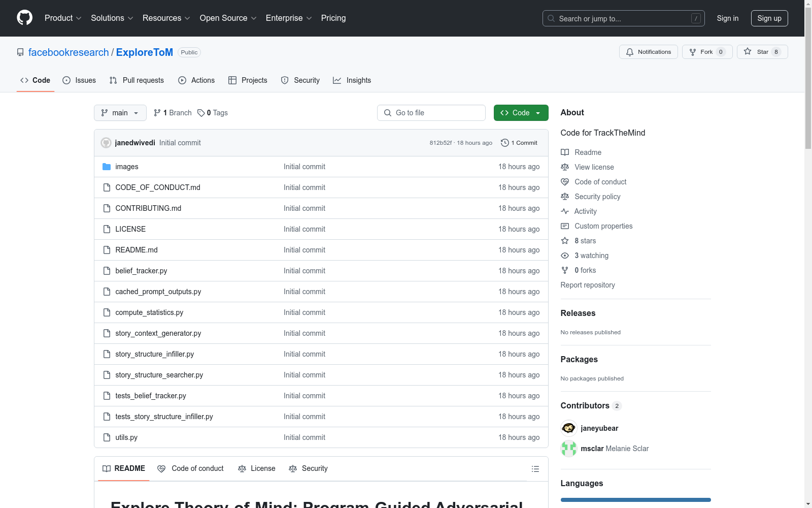Open story_structure_searcher.py file

pyautogui.click(x=159, y=375)
